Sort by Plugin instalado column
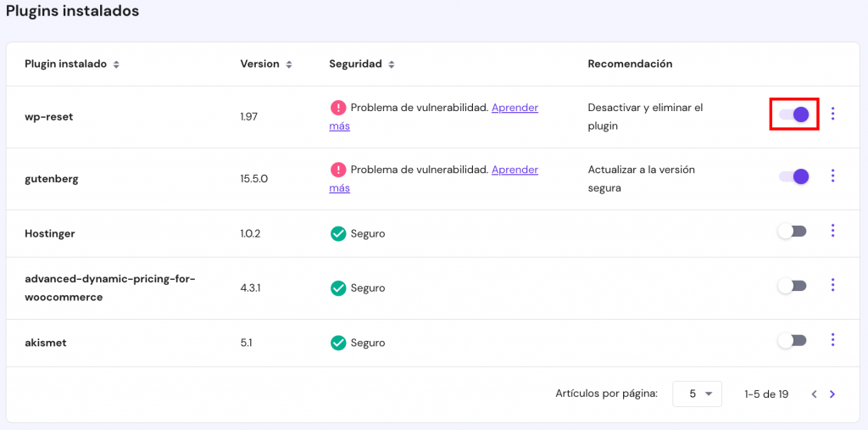Screen dimensions: 868x430 tap(116, 64)
